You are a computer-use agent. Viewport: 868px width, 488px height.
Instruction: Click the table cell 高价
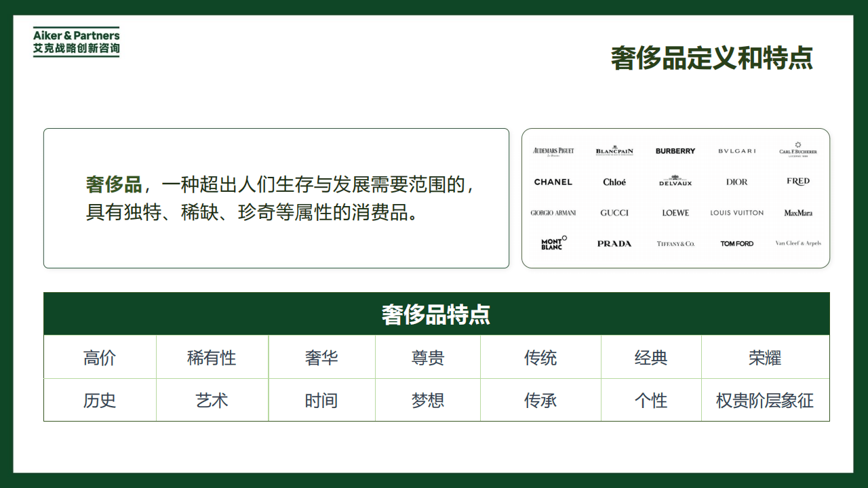(x=100, y=358)
